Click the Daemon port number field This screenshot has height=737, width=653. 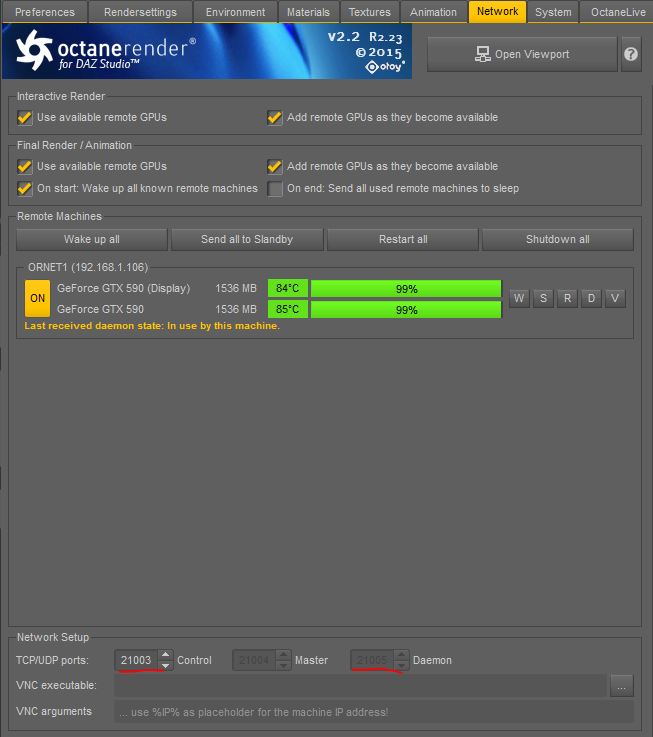pos(372,660)
